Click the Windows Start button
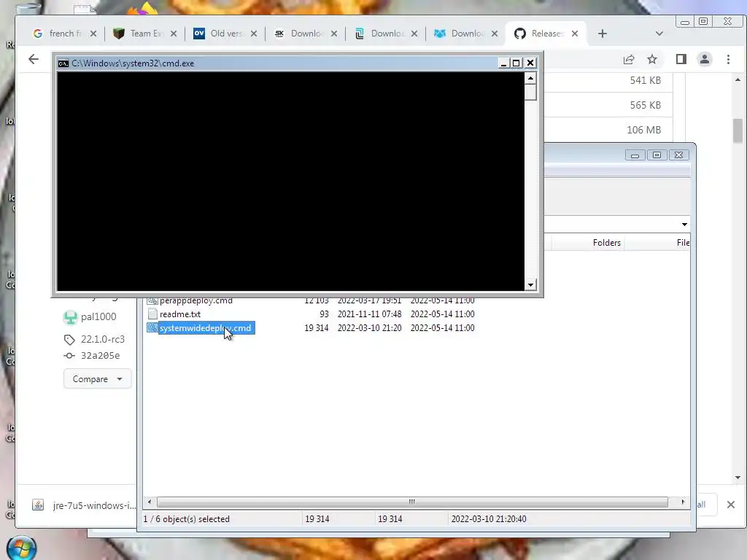 coord(21,548)
